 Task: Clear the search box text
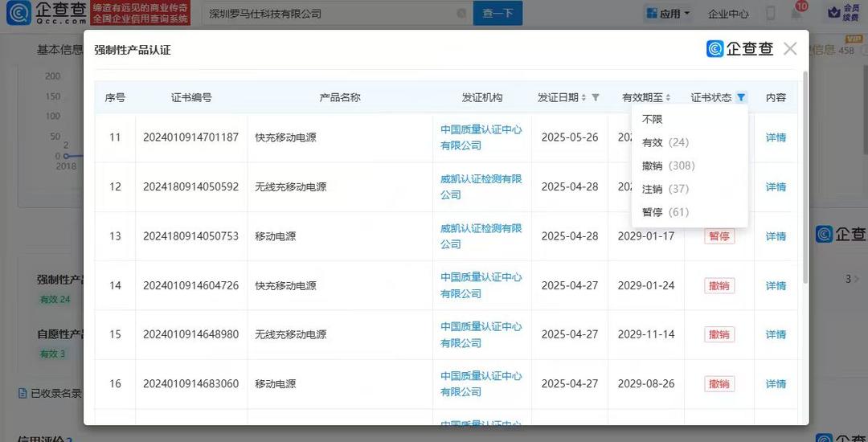[461, 14]
